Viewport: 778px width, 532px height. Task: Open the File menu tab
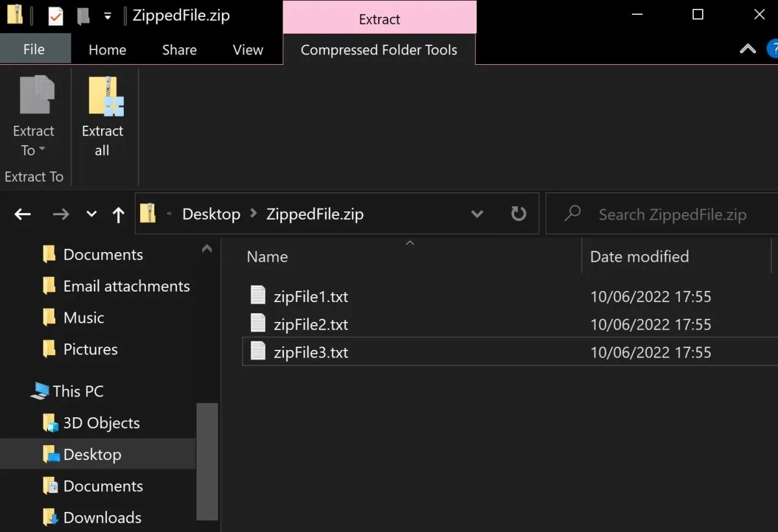[x=34, y=50]
